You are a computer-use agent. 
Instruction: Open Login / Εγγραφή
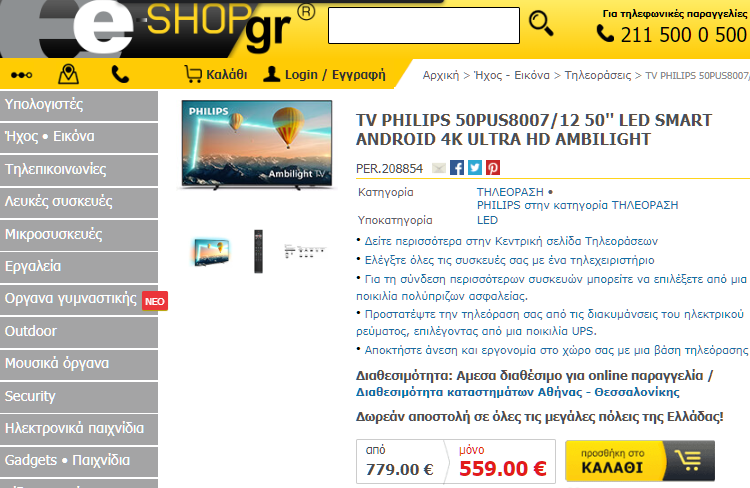tap(324, 74)
